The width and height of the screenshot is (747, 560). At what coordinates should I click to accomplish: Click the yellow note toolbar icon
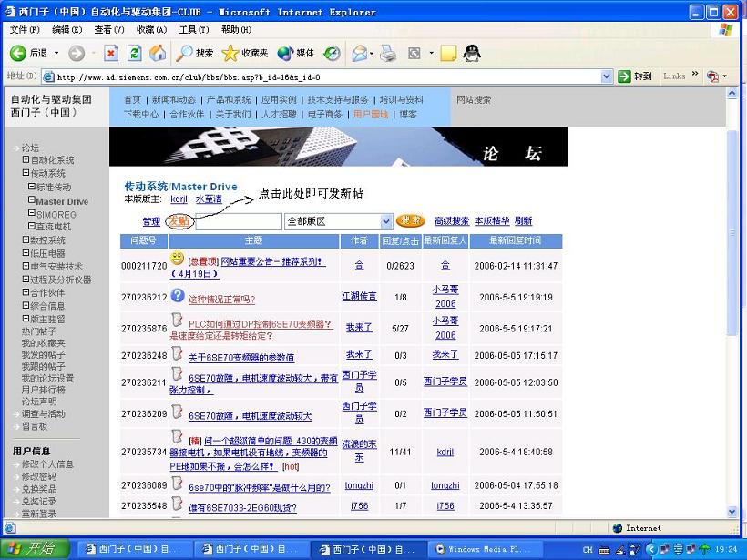pyautogui.click(x=448, y=53)
